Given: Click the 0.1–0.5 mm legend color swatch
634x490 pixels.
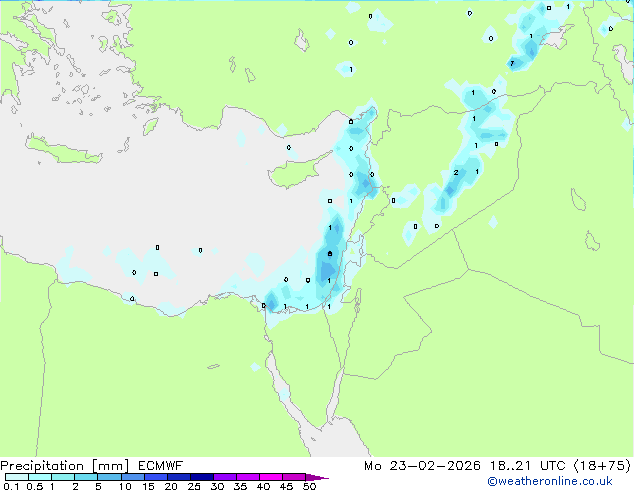Looking at the screenshot, I should click(17, 477).
